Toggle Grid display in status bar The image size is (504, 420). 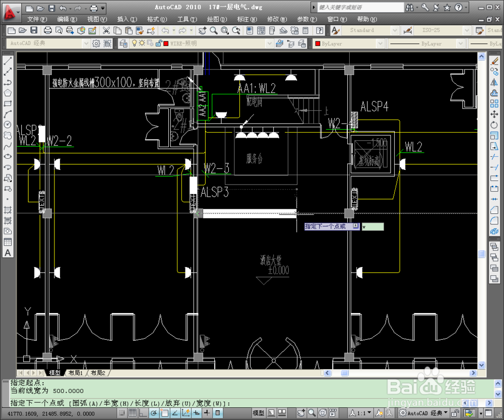tap(133, 413)
